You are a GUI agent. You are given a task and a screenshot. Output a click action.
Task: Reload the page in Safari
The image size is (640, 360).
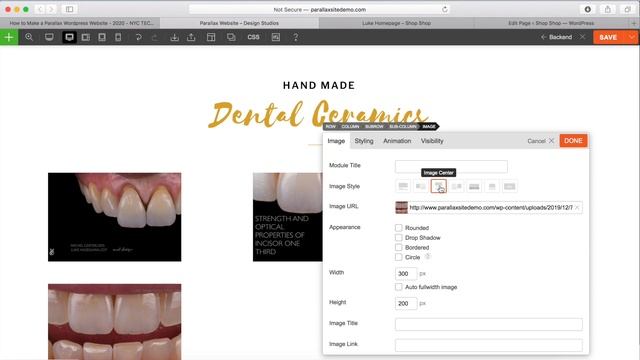444,9
